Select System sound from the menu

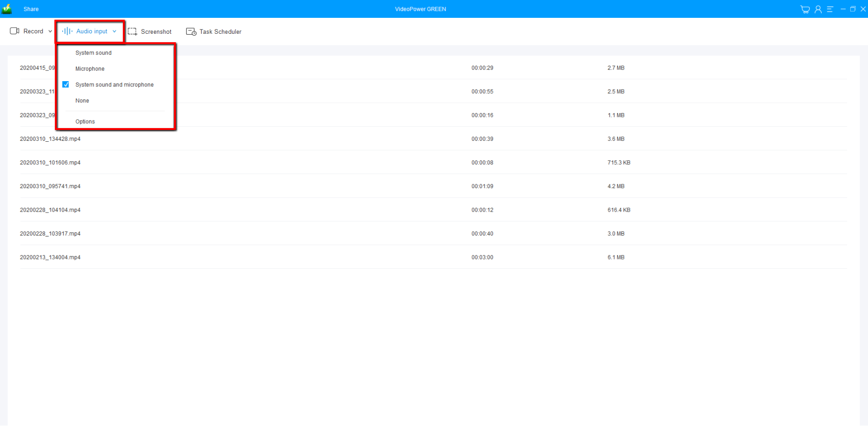pos(93,53)
